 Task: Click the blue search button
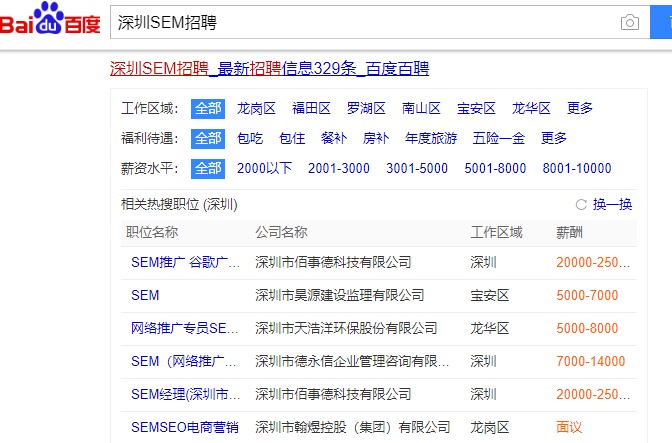(661, 22)
